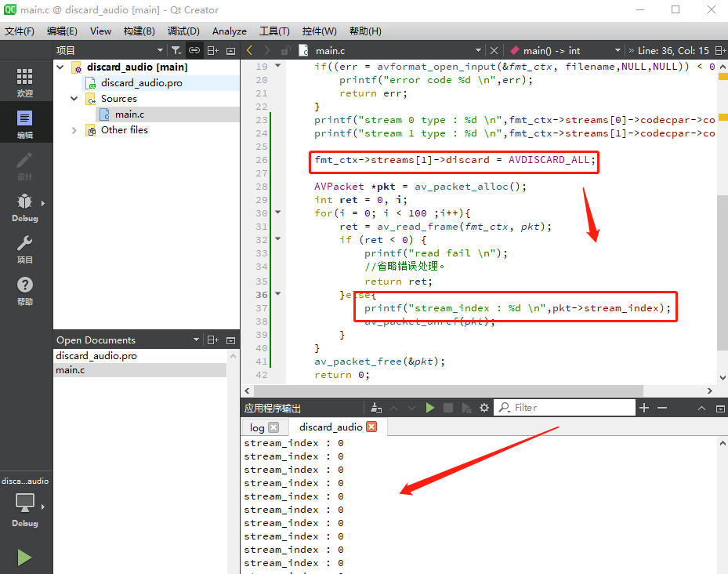Viewport: 728px width, 574px height.
Task: Clear the application output pane with the broom icon
Action: [376, 408]
